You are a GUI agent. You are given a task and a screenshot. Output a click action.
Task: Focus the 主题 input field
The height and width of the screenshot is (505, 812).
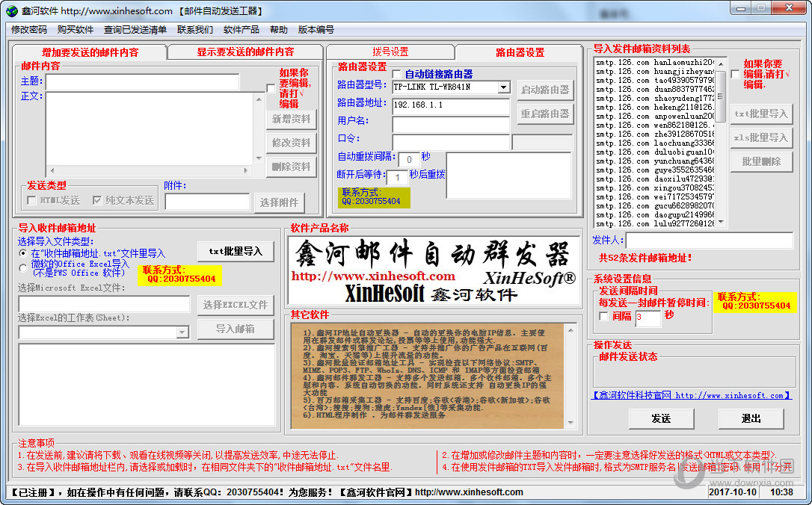pos(142,81)
